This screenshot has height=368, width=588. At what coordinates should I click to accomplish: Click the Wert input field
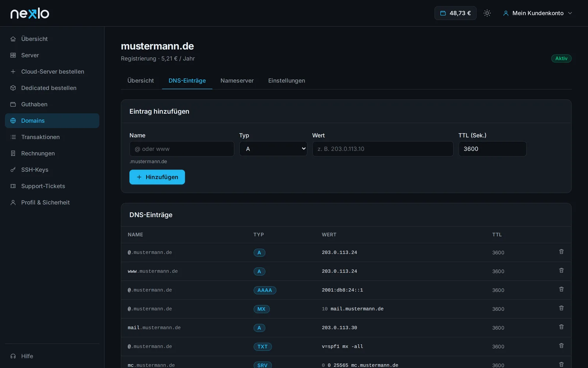383,149
